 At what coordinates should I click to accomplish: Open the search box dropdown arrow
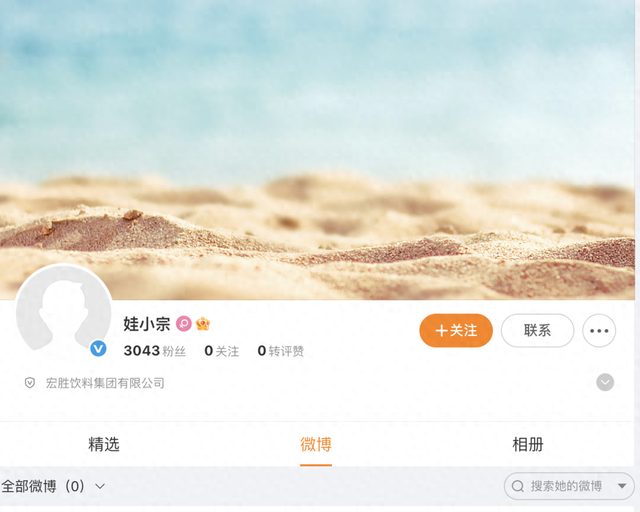point(622,486)
